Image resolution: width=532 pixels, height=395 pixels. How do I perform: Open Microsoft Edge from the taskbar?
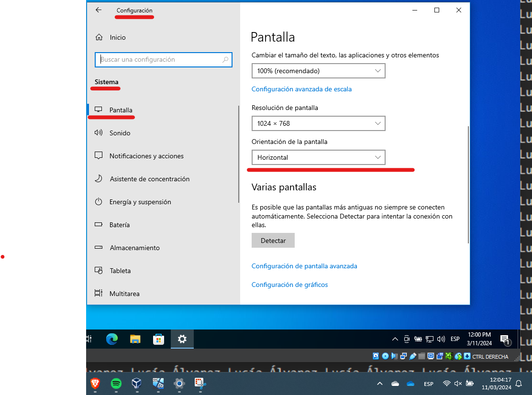[111, 339]
